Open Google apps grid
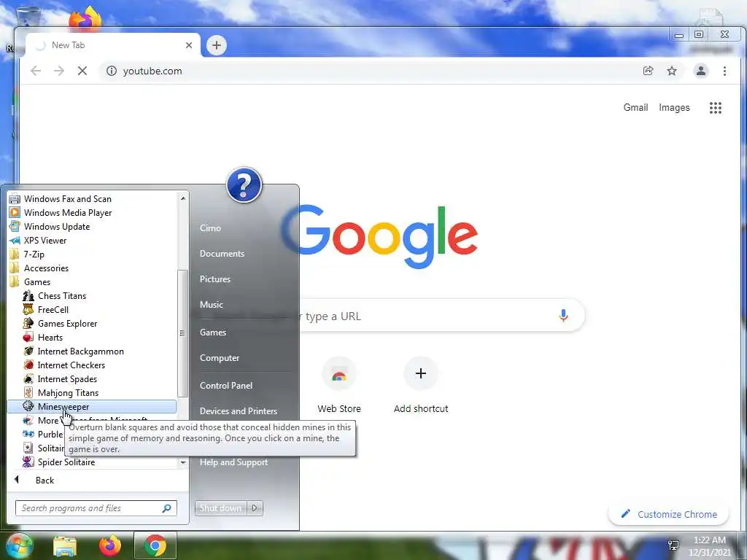The width and height of the screenshot is (747, 560). click(715, 108)
